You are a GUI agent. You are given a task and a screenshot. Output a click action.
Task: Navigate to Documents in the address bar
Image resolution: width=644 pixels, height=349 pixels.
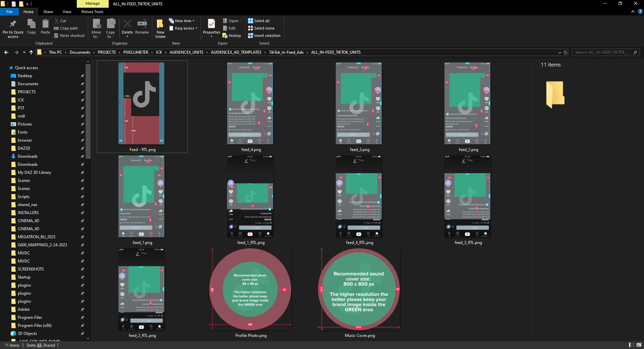pos(80,52)
